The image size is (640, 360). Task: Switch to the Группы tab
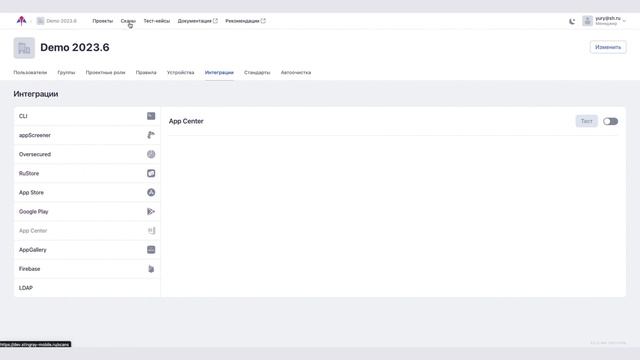click(66, 72)
